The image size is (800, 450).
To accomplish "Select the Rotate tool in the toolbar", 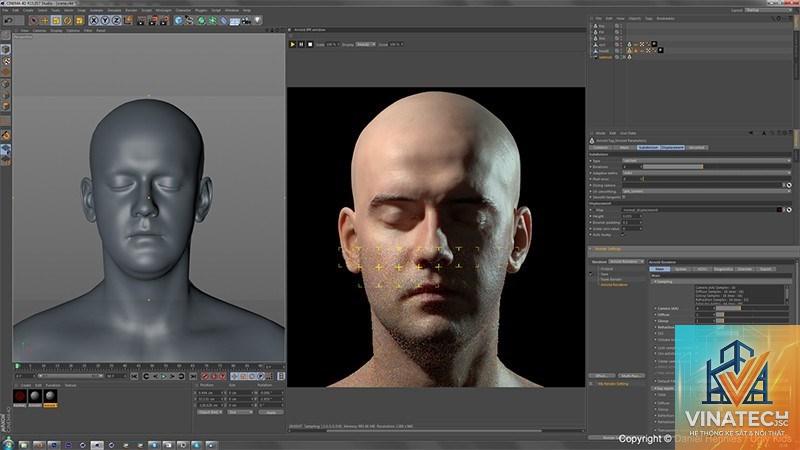I will [67, 20].
